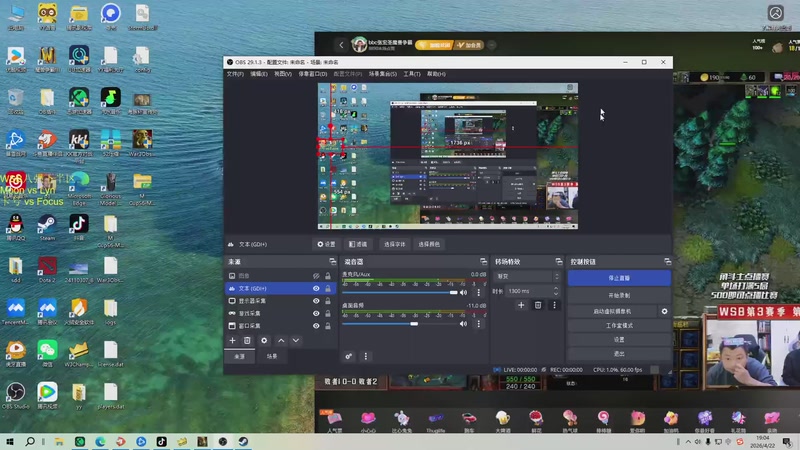800x450 pixels.
Task: Click the Exit button in controls dock
Action: click(x=619, y=354)
